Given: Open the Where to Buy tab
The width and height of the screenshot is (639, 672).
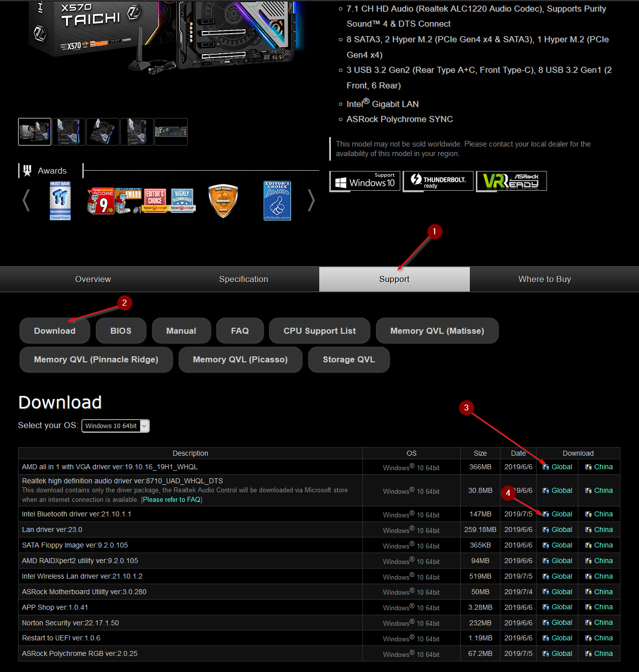Looking at the screenshot, I should (x=545, y=279).
